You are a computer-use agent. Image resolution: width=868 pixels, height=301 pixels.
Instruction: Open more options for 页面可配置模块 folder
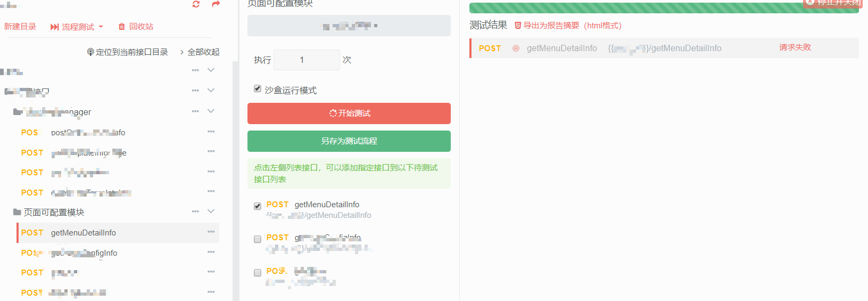pyautogui.click(x=195, y=211)
